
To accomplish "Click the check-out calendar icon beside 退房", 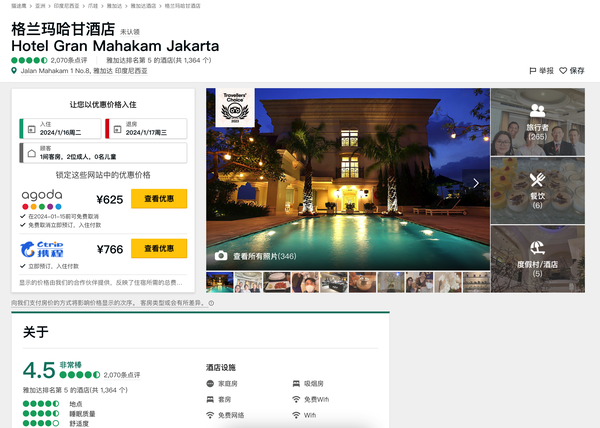I will click(117, 129).
